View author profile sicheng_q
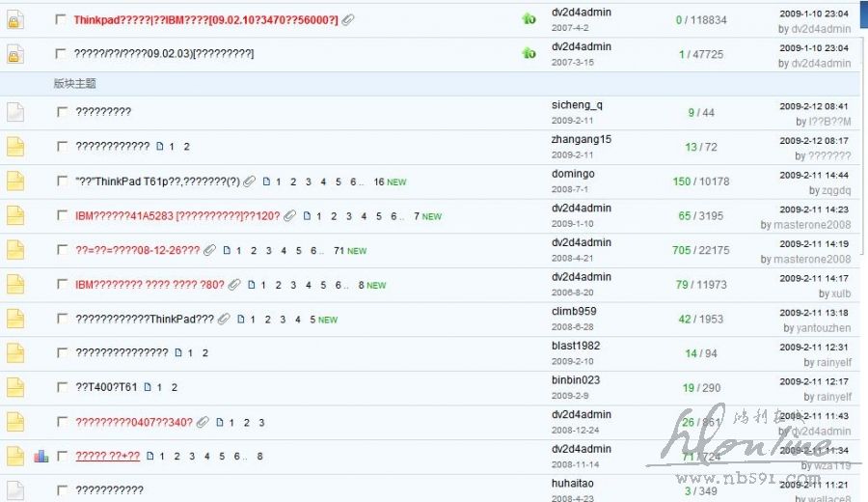The height and width of the screenshot is (502, 868). coord(577,105)
